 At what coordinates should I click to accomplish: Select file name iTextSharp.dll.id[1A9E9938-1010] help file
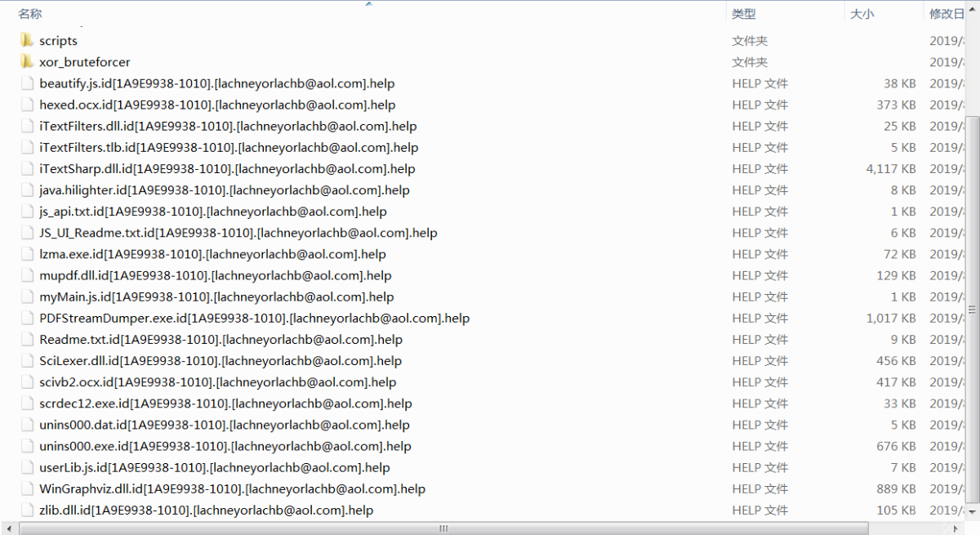227,168
